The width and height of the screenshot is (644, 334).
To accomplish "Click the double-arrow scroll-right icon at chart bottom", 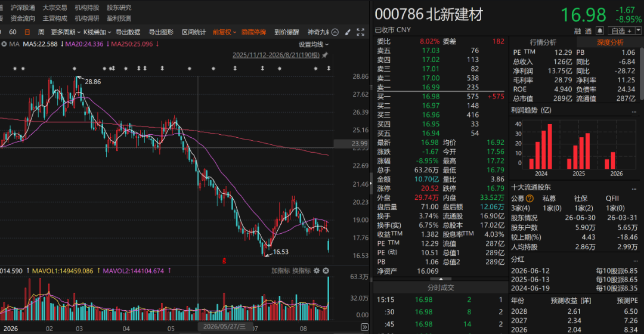I will click(x=364, y=327).
